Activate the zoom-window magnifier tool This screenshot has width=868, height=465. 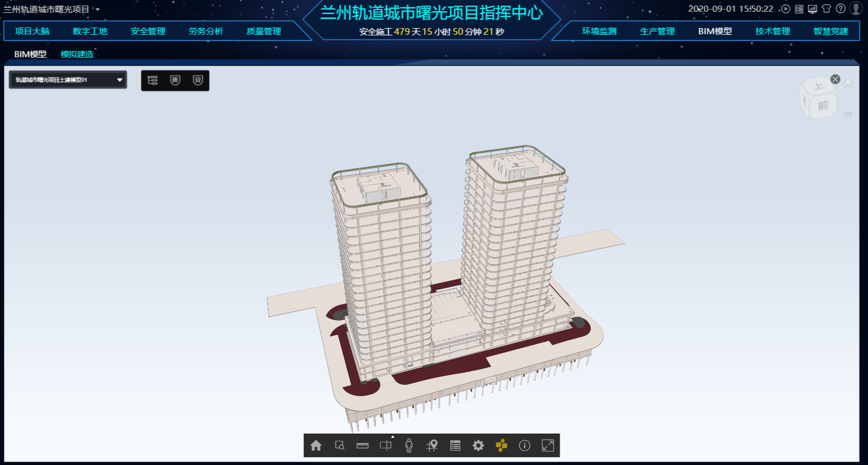(x=340, y=445)
